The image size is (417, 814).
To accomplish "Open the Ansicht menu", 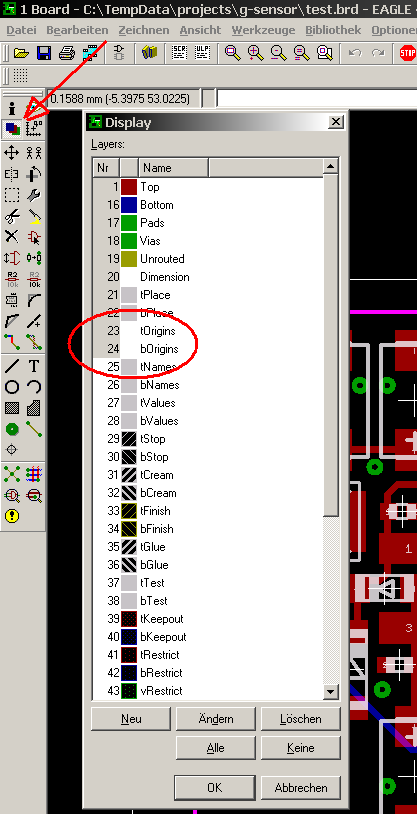I will (x=200, y=30).
